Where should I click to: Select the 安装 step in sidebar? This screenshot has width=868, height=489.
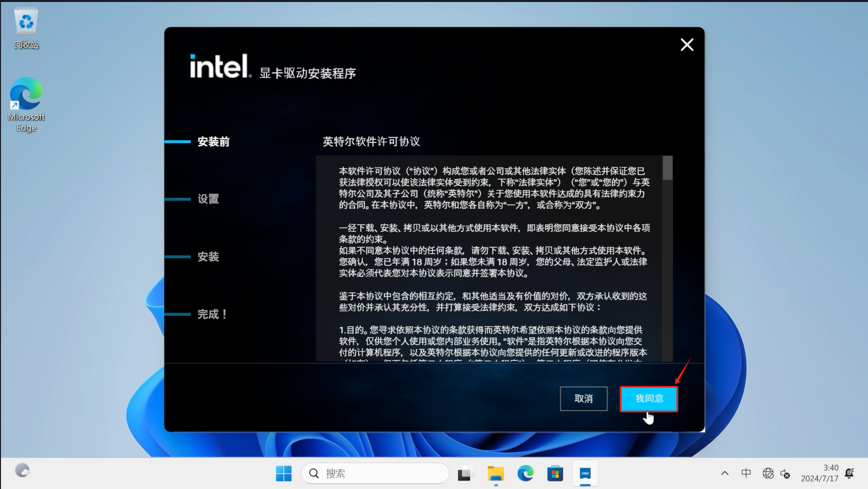pos(208,257)
